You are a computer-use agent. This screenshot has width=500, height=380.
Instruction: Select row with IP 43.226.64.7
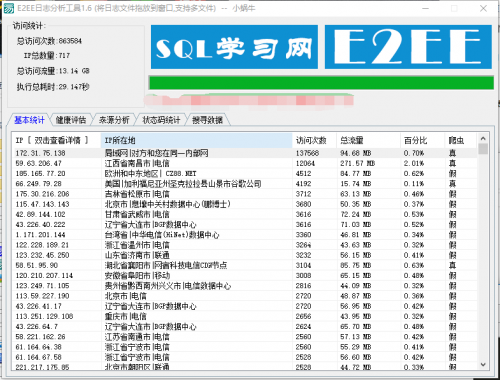(x=245, y=327)
